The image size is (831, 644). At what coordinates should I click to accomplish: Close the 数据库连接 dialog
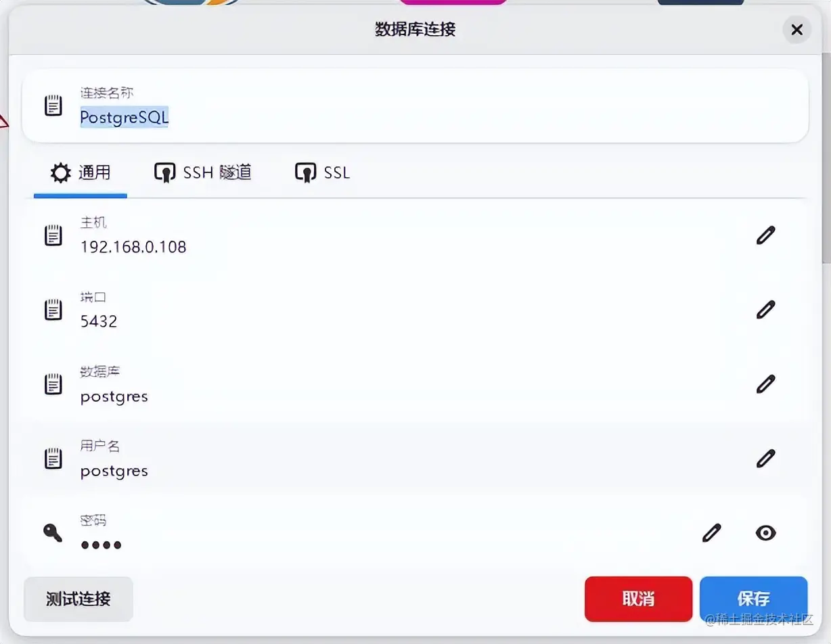797,30
